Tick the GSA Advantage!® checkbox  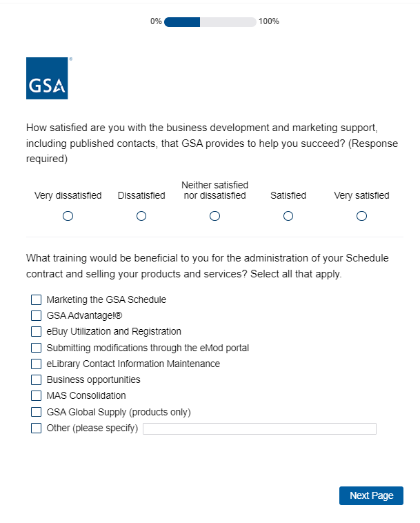(37, 316)
